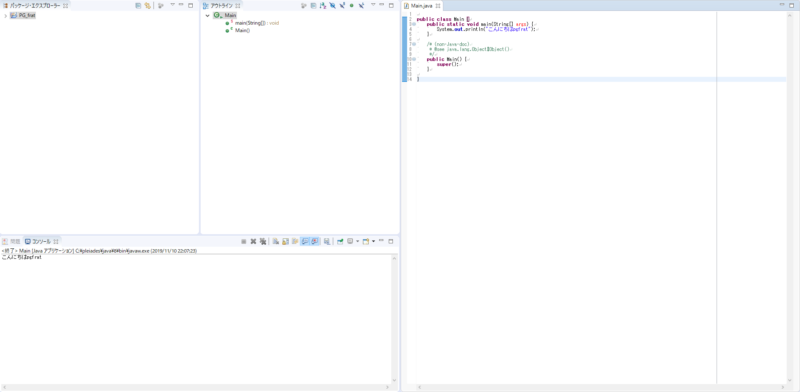Maximize the editor area

click(792, 5)
